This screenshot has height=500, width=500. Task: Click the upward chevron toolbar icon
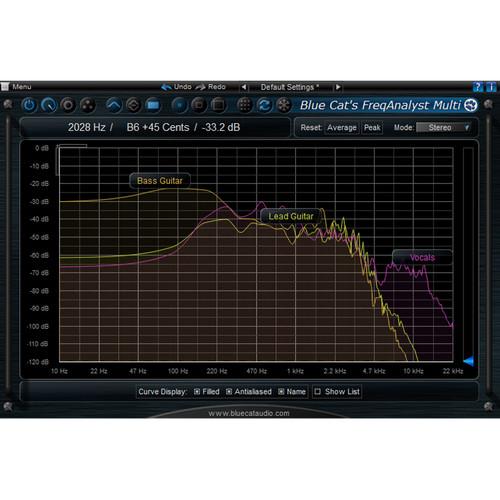click(x=114, y=105)
